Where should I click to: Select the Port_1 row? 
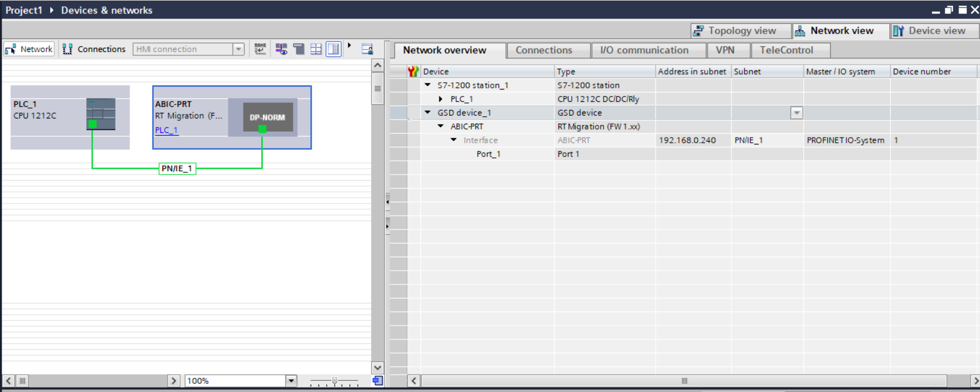tap(685, 154)
